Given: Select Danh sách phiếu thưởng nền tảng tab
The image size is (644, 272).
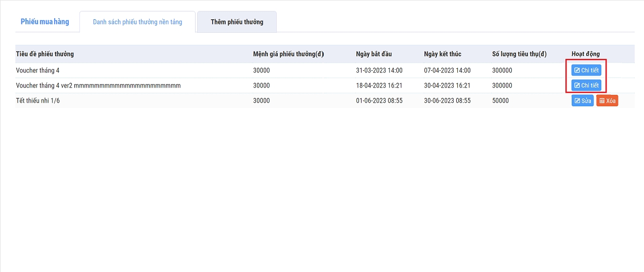Looking at the screenshot, I should 137,22.
